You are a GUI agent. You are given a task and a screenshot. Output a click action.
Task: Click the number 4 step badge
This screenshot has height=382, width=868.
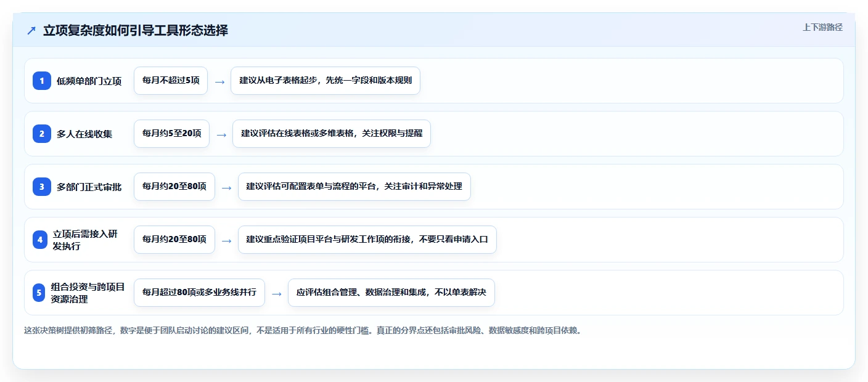[x=40, y=240]
